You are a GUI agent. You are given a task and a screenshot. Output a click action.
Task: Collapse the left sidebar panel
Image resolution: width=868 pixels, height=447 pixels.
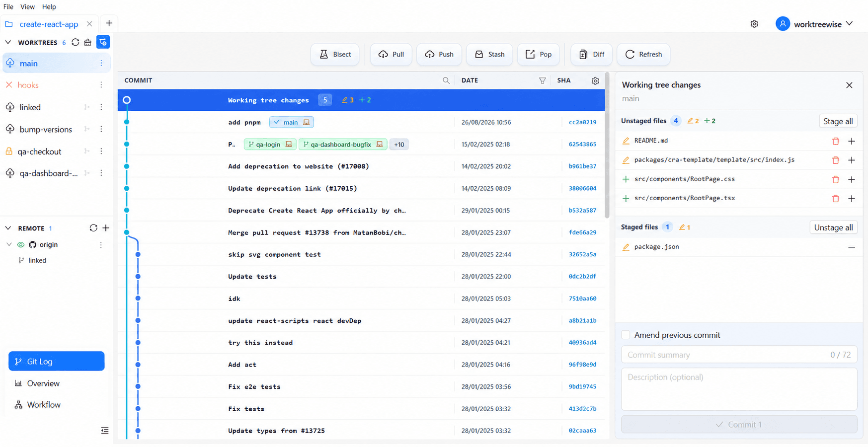click(105, 430)
